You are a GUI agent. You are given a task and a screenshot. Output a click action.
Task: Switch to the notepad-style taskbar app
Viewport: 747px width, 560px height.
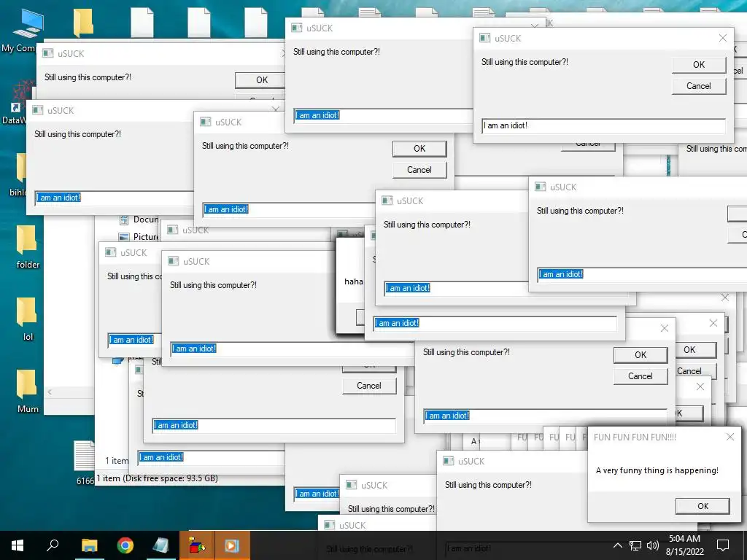160,545
